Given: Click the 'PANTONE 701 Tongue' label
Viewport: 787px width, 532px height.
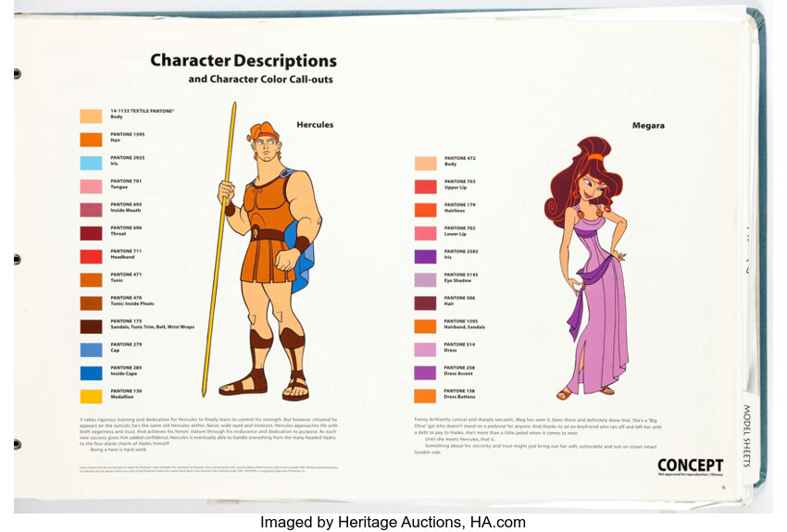Looking at the screenshot, I should (126, 184).
